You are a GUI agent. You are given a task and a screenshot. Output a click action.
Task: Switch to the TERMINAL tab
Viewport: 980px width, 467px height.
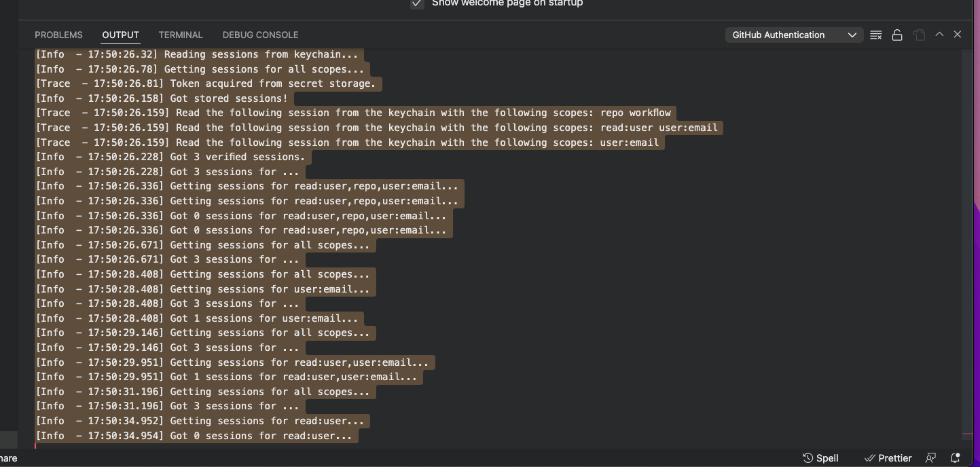click(181, 35)
